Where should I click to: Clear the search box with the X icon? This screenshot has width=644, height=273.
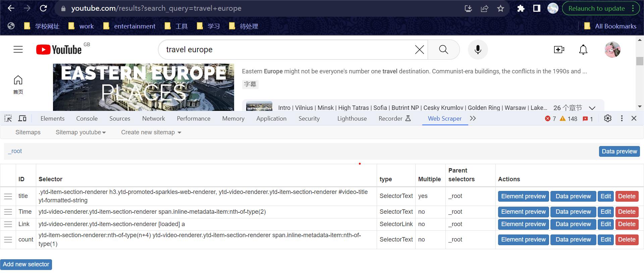coord(419,50)
